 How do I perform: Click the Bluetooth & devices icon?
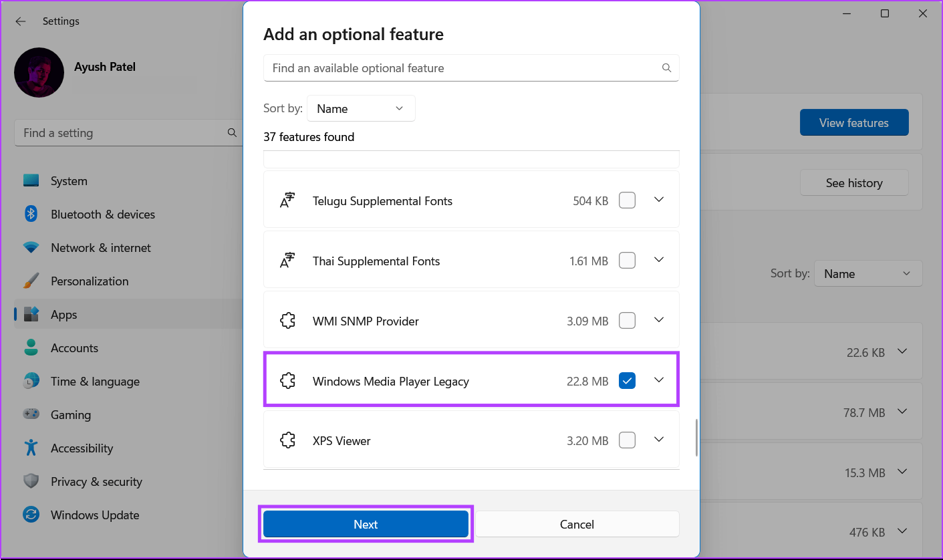coord(31,214)
